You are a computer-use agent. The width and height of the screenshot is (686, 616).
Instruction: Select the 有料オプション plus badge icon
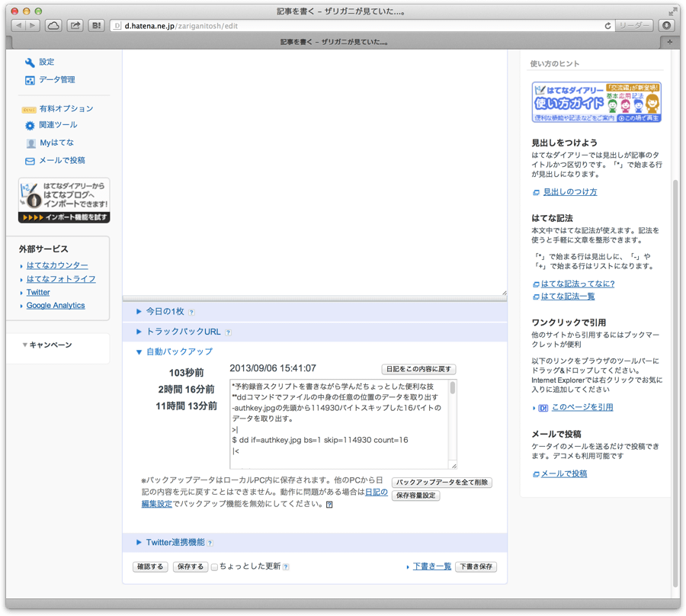[x=28, y=108]
